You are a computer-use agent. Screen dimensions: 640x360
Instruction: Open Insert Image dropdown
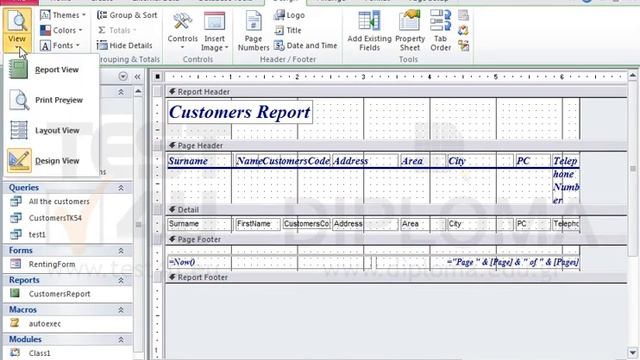(x=214, y=31)
